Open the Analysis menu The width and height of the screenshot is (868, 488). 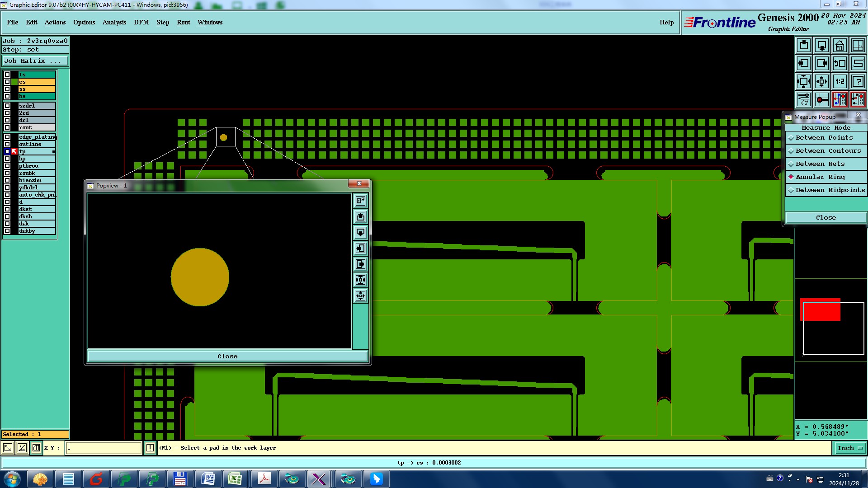point(114,22)
